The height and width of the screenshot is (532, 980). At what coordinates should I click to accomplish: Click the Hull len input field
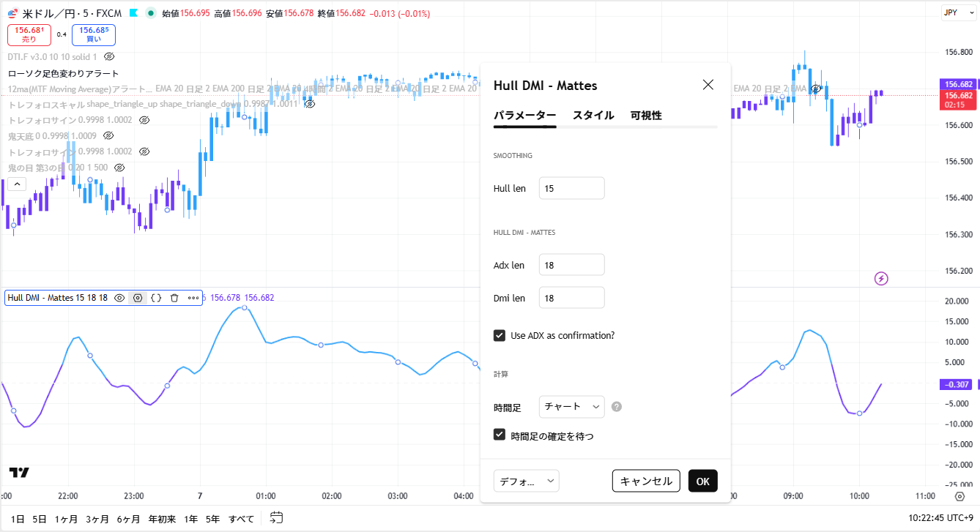coord(571,188)
